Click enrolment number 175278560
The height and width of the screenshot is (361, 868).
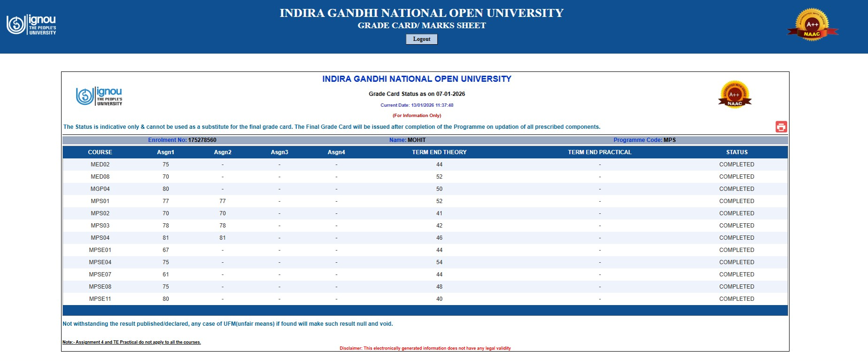202,140
